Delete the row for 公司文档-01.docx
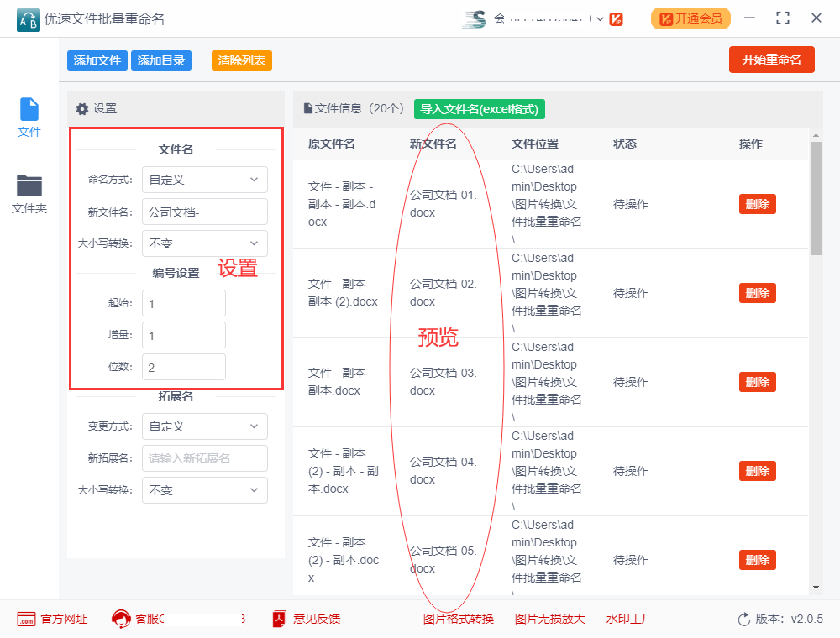The height and width of the screenshot is (638, 840). tap(758, 204)
